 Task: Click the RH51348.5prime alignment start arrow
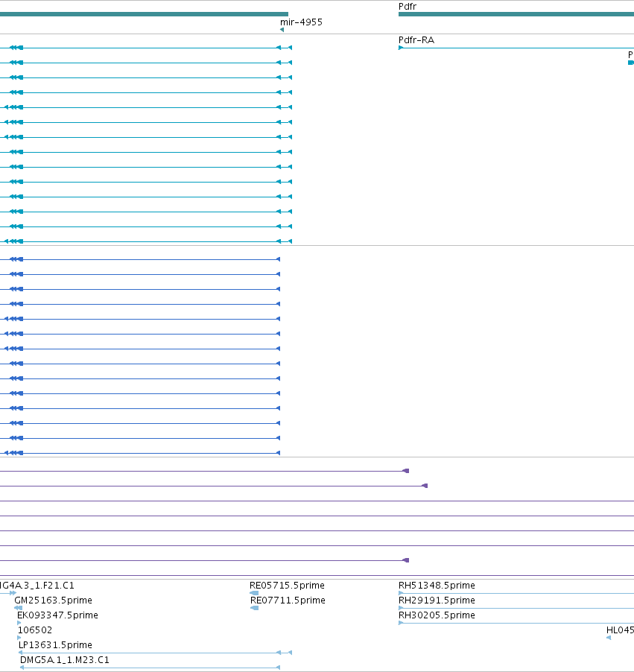coord(400,593)
